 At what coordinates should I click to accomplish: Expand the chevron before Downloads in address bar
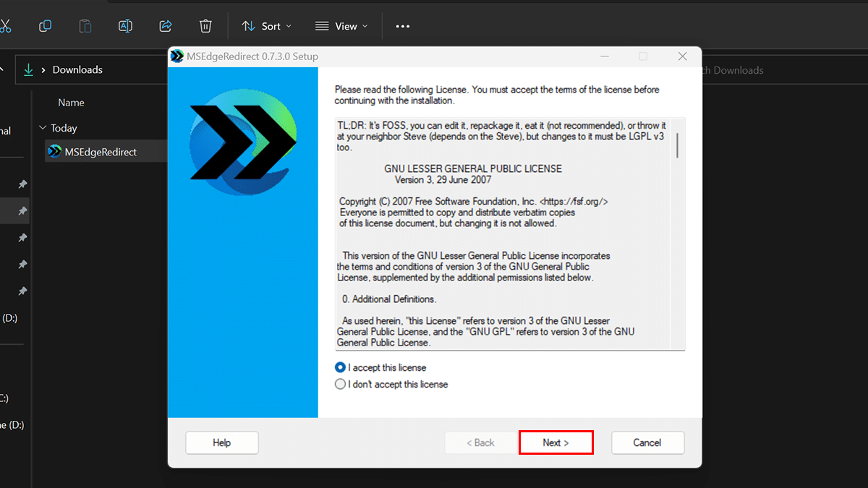[43, 70]
